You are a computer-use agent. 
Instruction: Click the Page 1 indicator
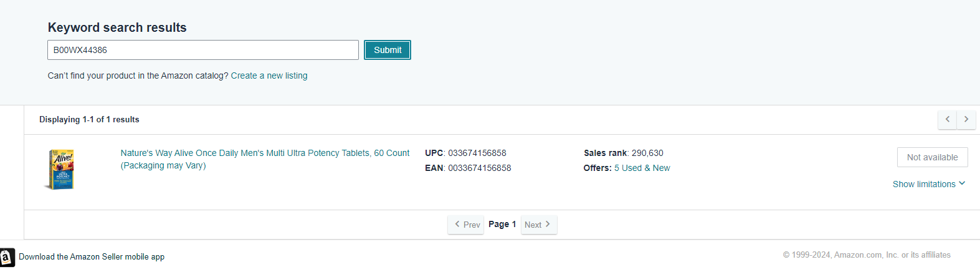pos(502,224)
